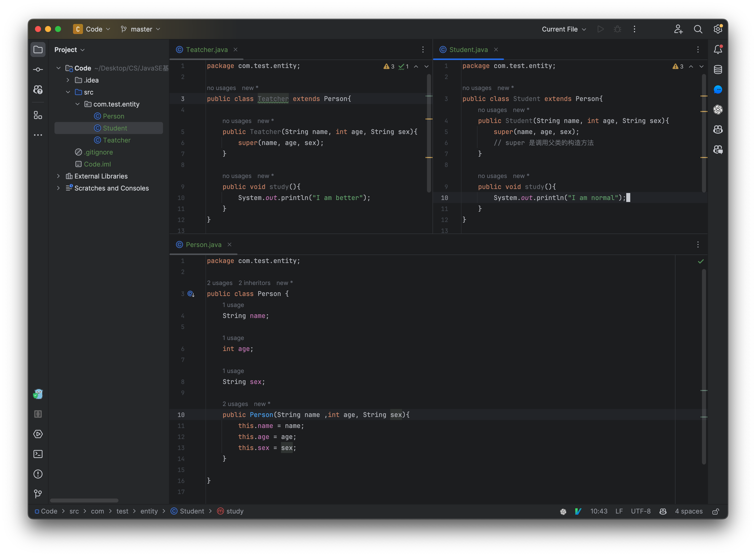The image size is (756, 556).
Task: Select the Search icon in top-right toolbar
Action: click(698, 29)
